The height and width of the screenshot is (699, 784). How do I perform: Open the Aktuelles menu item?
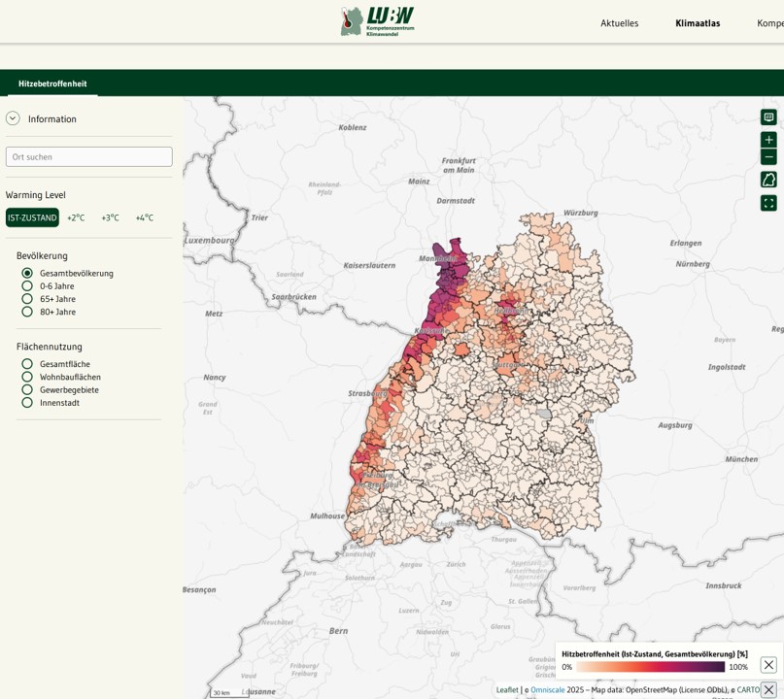pyautogui.click(x=619, y=23)
